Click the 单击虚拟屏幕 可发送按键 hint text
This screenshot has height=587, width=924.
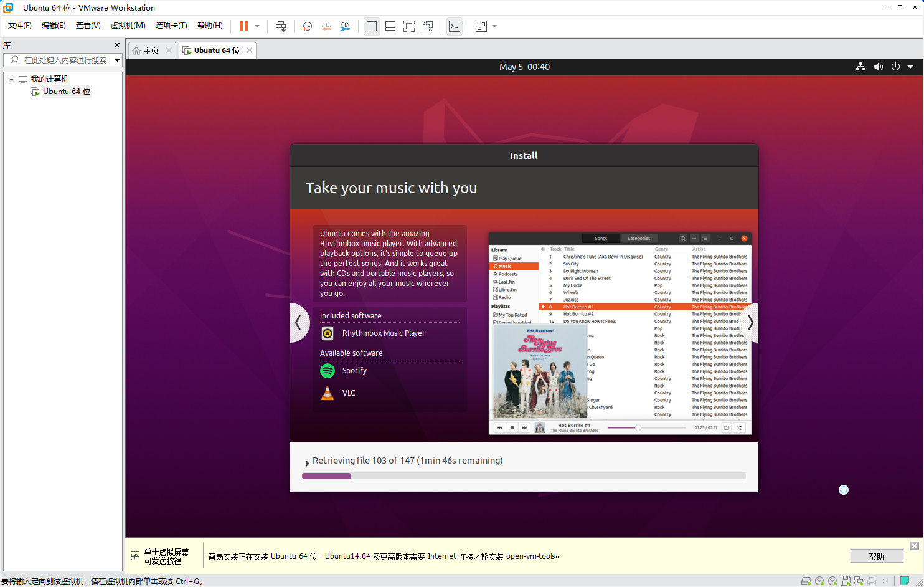point(166,556)
